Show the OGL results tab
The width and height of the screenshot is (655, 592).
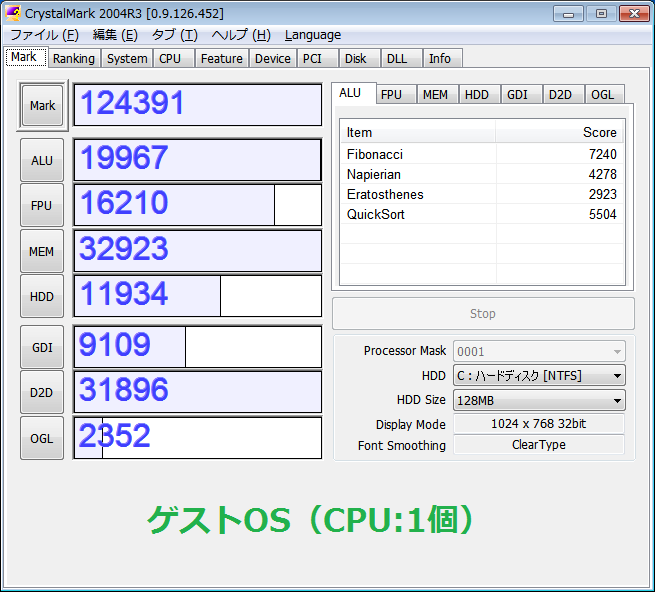(602, 94)
